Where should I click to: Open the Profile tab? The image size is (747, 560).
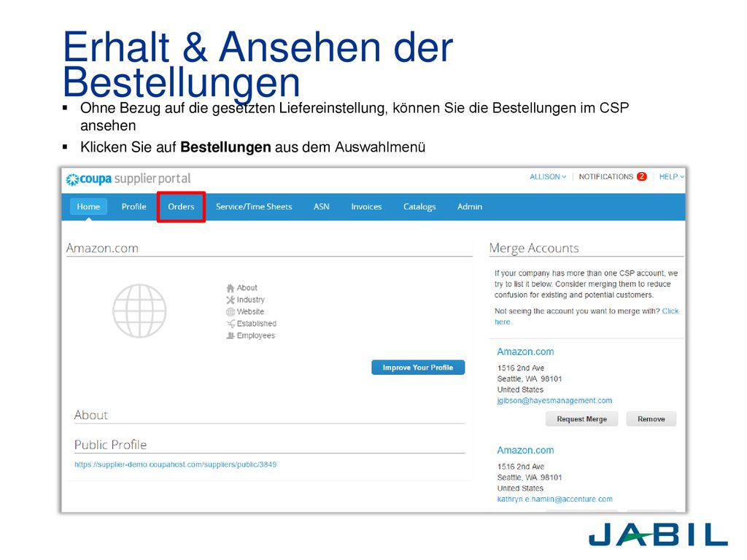pyautogui.click(x=134, y=206)
